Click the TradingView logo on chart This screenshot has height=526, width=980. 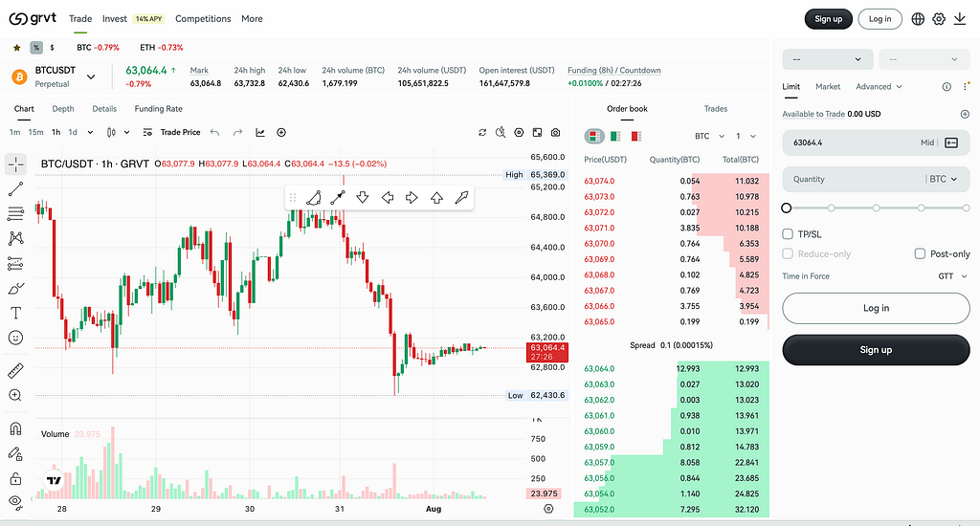pyautogui.click(x=54, y=480)
